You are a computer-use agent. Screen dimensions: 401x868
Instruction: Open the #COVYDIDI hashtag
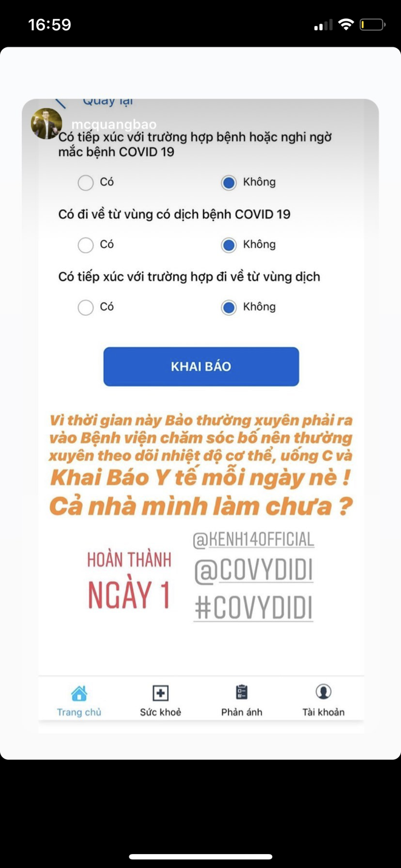tap(253, 608)
